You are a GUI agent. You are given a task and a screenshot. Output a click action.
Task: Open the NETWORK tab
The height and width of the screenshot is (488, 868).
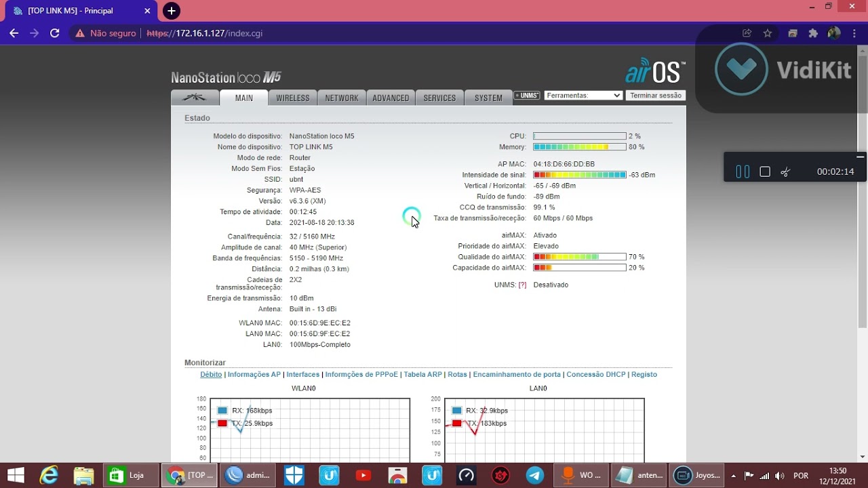point(342,98)
